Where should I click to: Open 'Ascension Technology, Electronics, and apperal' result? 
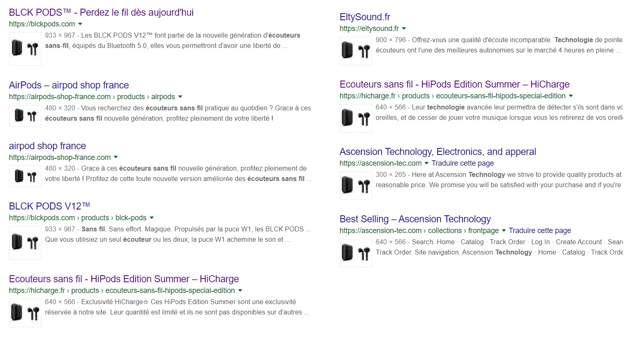click(x=438, y=152)
